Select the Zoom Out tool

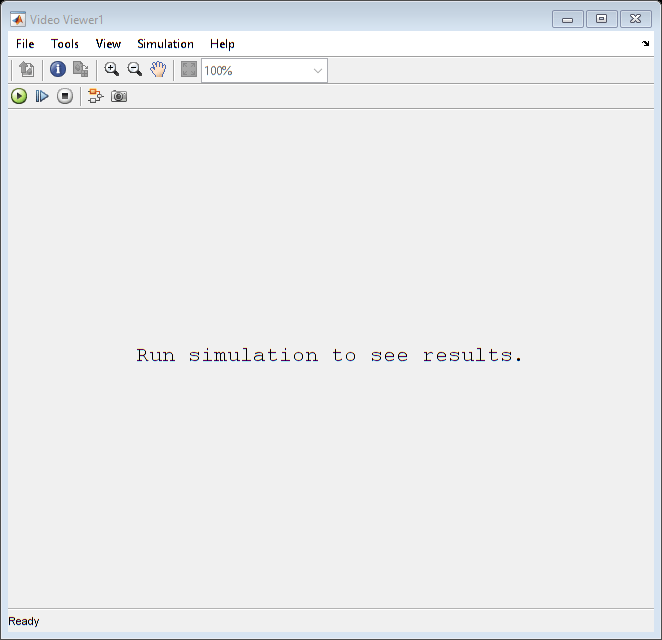(x=135, y=69)
